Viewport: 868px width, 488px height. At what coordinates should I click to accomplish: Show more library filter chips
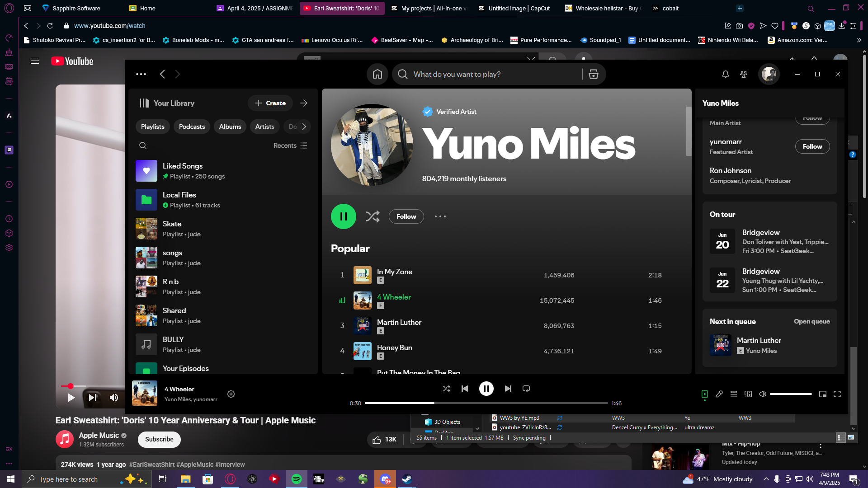tap(304, 127)
